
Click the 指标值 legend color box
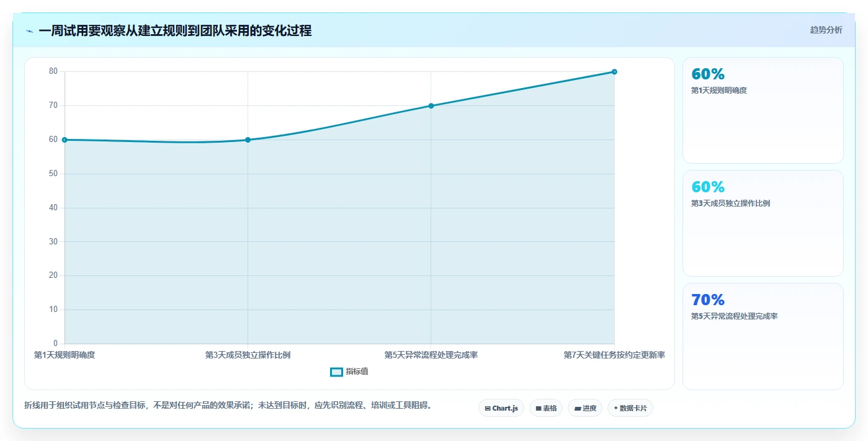[336, 372]
